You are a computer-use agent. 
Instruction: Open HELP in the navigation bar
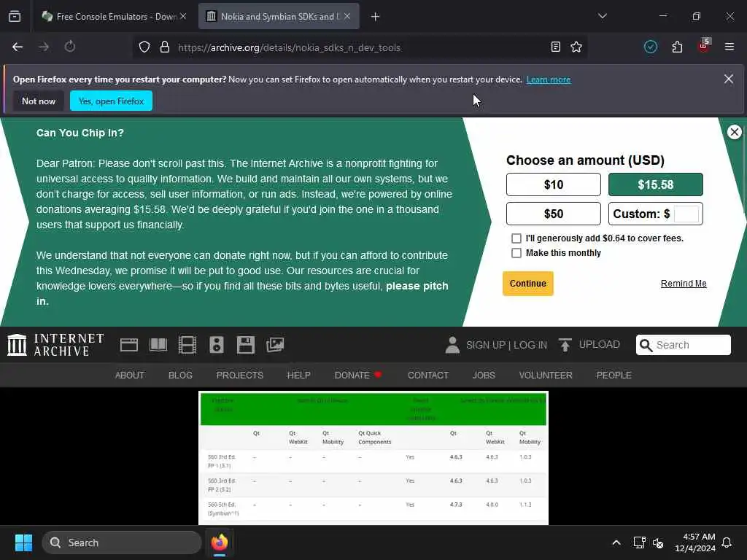click(298, 376)
